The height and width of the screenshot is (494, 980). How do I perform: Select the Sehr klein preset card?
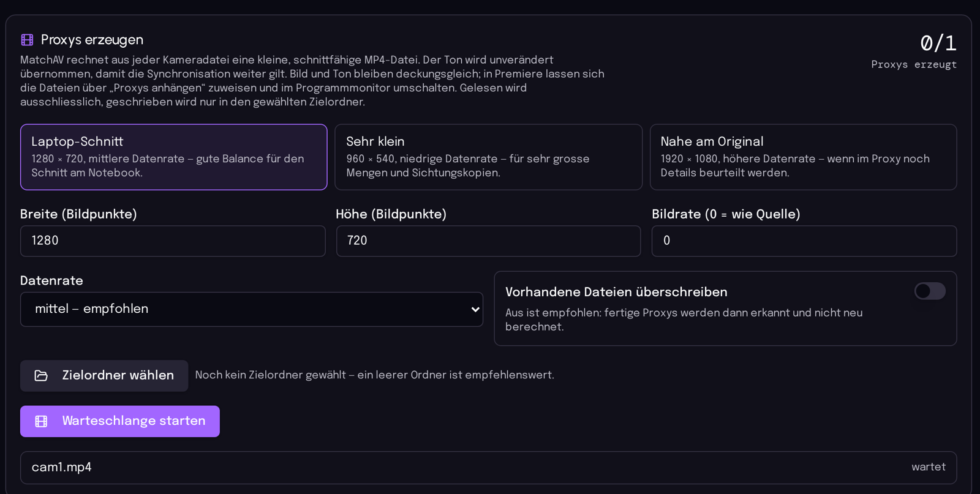pyautogui.click(x=488, y=157)
